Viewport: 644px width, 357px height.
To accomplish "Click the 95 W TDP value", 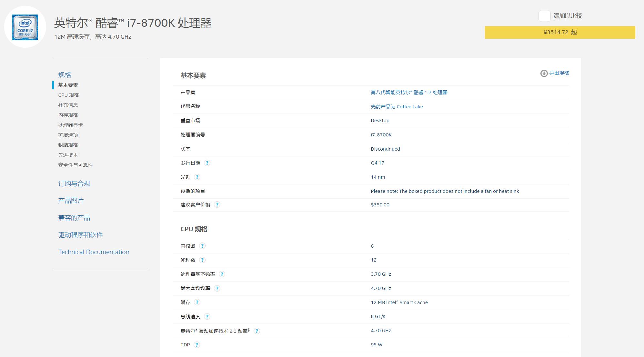I will (377, 345).
